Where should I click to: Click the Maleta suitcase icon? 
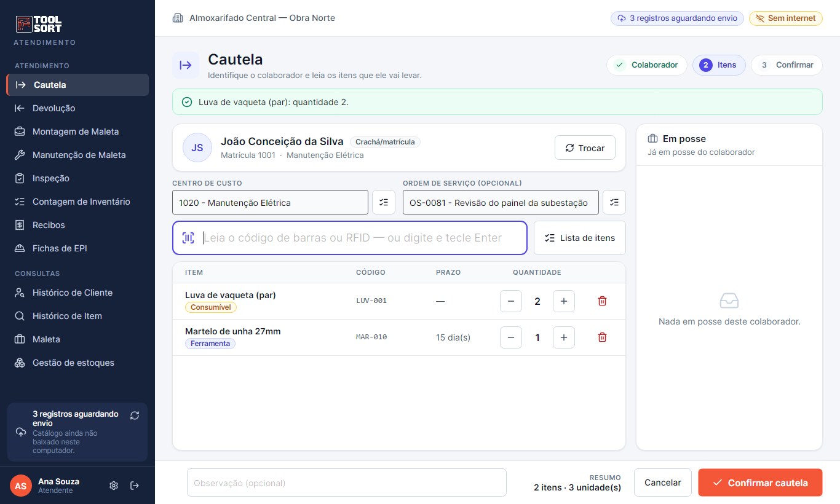coord(20,339)
